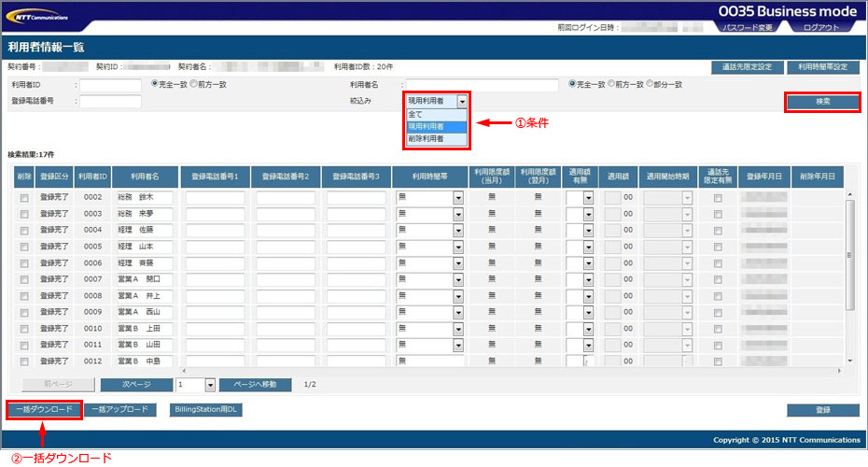
Task: Click the 次ページ button
Action: click(136, 384)
